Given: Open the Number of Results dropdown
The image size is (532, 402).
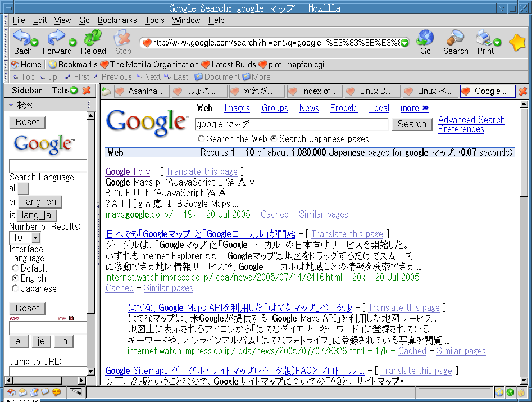Looking at the screenshot, I should (x=35, y=238).
